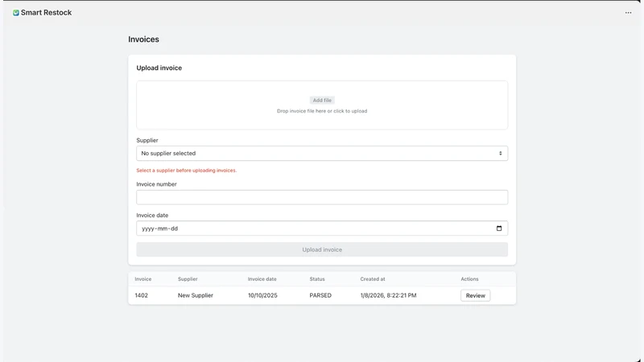The width and height of the screenshot is (644, 362).
Task: Click the Actions column header
Action: pos(469,279)
